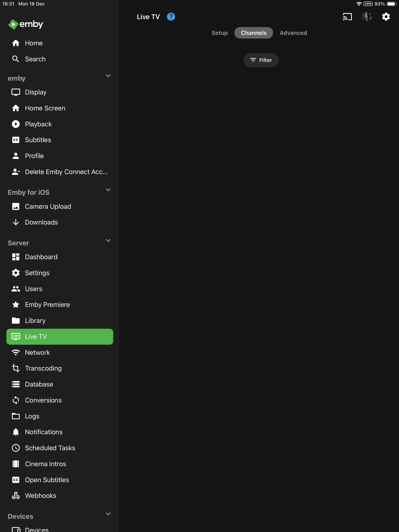Open the Emby Premiere page
Image resolution: width=399 pixels, height=532 pixels.
tap(47, 305)
